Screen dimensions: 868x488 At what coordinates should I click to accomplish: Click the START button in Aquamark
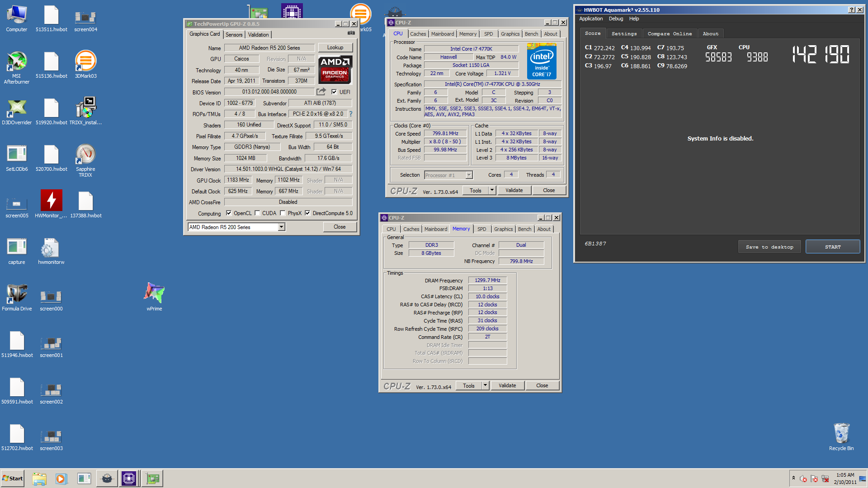pos(833,247)
